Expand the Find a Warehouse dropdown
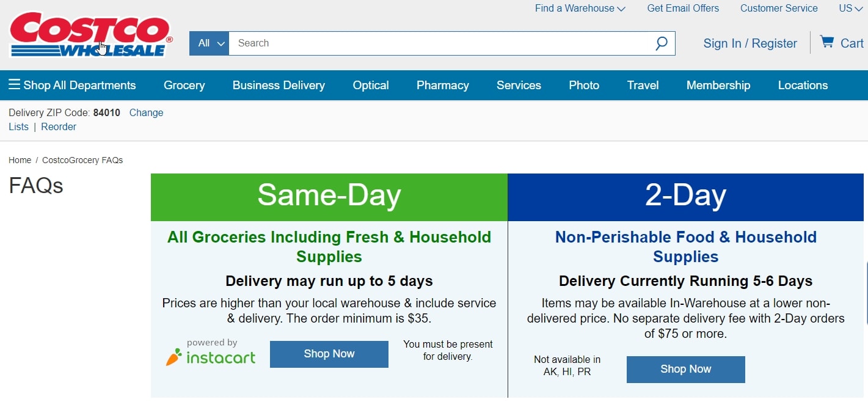This screenshot has width=868, height=402. (x=580, y=8)
